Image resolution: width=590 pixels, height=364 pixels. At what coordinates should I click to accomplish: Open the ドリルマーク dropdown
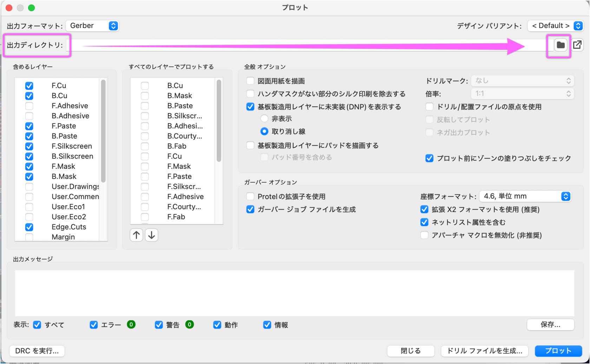pyautogui.click(x=522, y=81)
